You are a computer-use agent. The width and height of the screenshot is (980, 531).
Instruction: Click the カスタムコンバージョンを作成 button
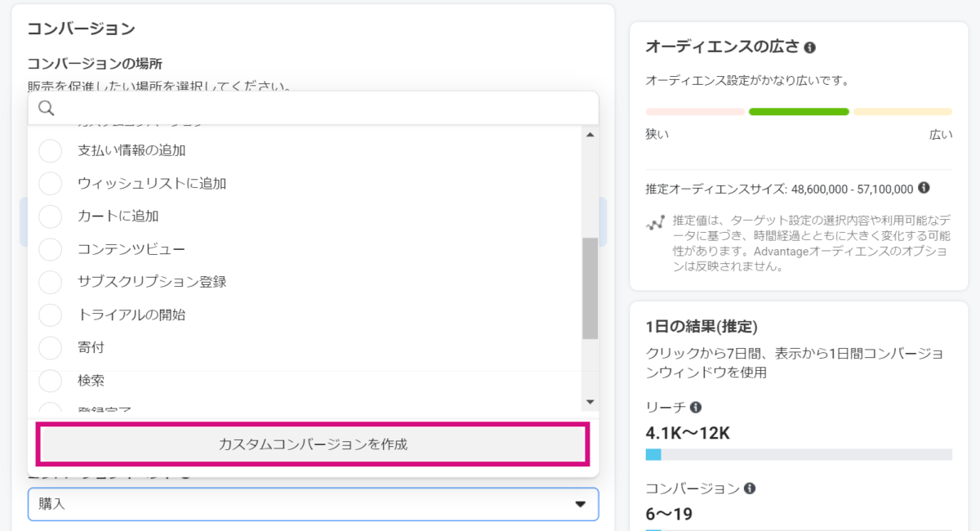click(313, 444)
